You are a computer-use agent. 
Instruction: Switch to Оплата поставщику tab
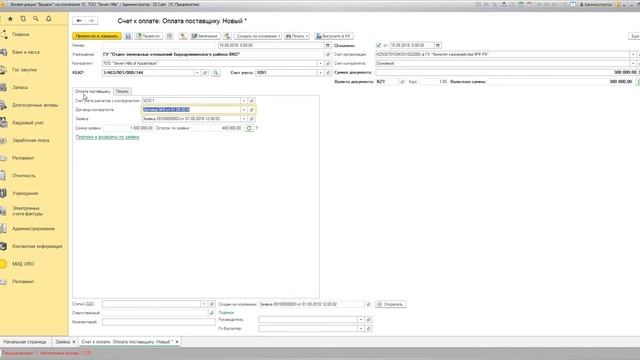click(93, 91)
